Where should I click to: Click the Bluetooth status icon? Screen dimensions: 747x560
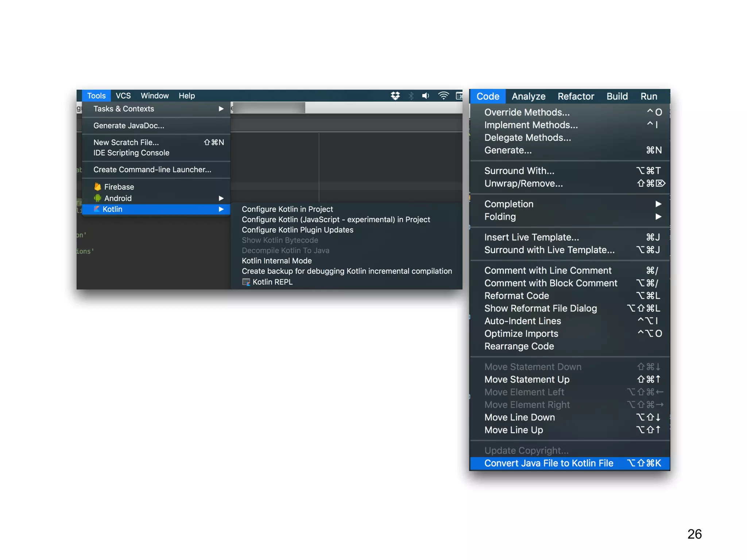pos(411,96)
